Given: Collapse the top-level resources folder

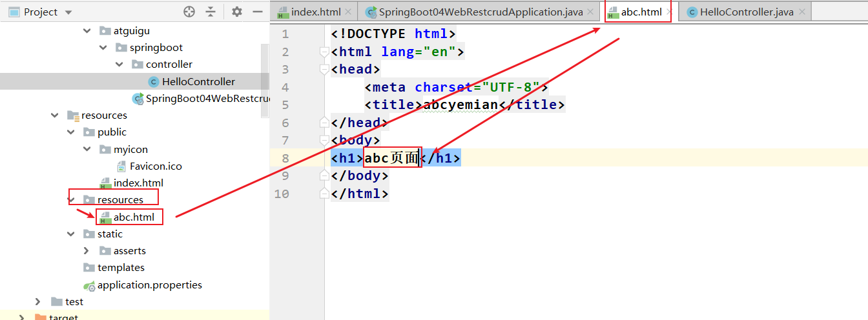Looking at the screenshot, I should 55,115.
